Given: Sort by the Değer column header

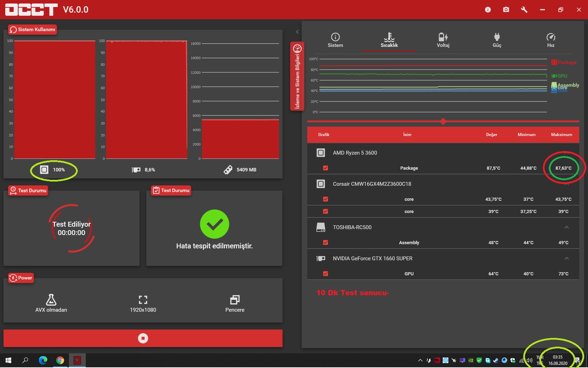Looking at the screenshot, I should click(491, 135).
